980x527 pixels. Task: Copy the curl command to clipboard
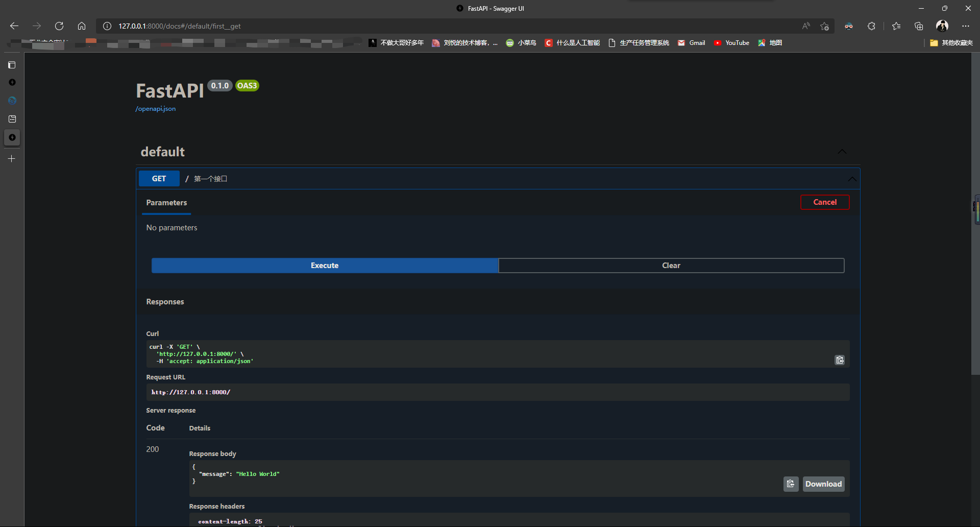[839, 360]
